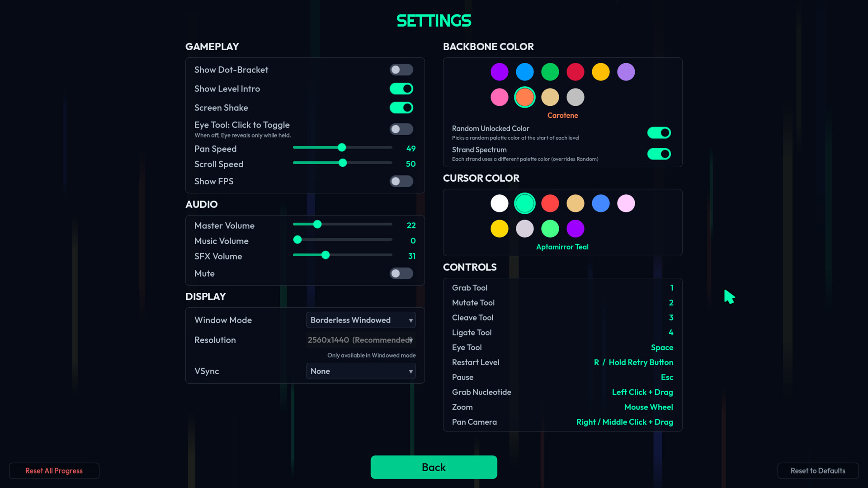
Task: Select the white cursor color swatch
Action: (x=500, y=203)
